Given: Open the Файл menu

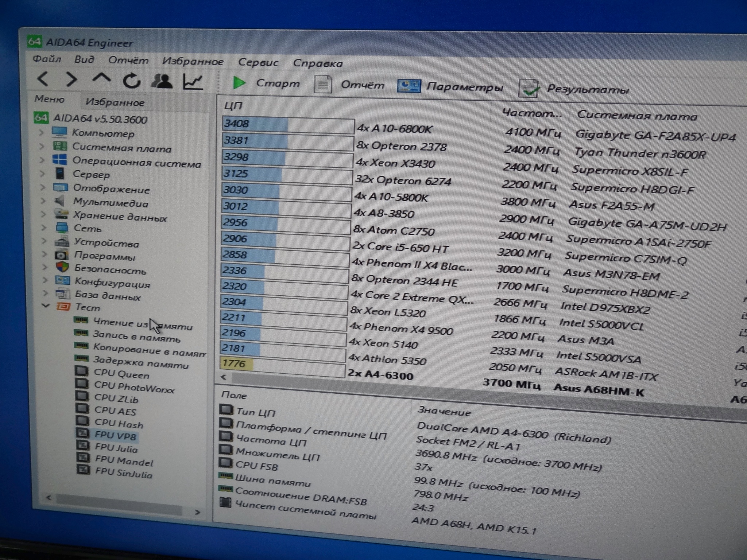Looking at the screenshot, I should (47, 58).
